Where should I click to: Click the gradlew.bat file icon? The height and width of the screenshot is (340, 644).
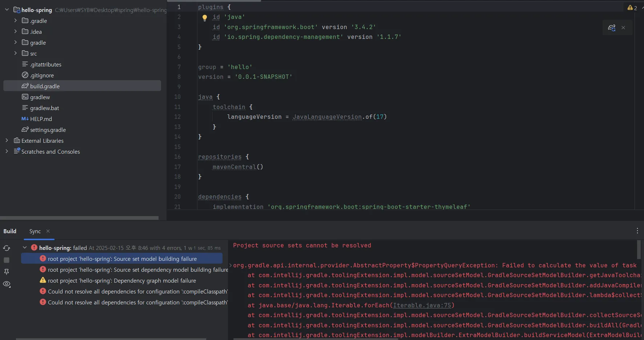[x=25, y=108]
